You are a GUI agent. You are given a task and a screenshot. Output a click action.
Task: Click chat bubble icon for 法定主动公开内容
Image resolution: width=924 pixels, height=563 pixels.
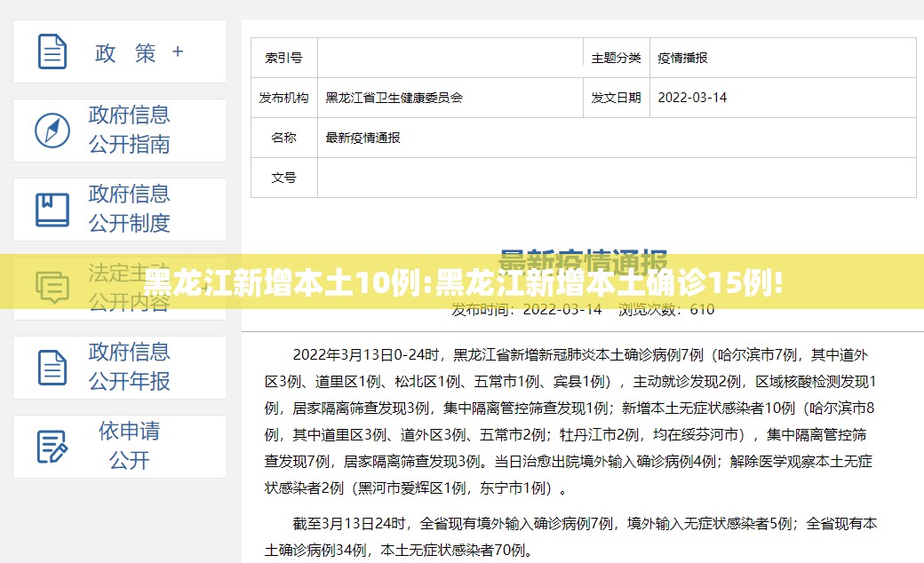pyautogui.click(x=52, y=288)
